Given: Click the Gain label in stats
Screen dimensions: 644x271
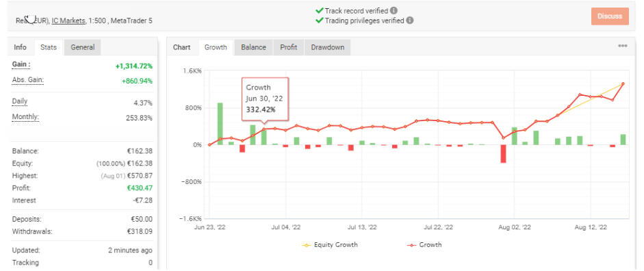Looking at the screenshot, I should point(21,64).
